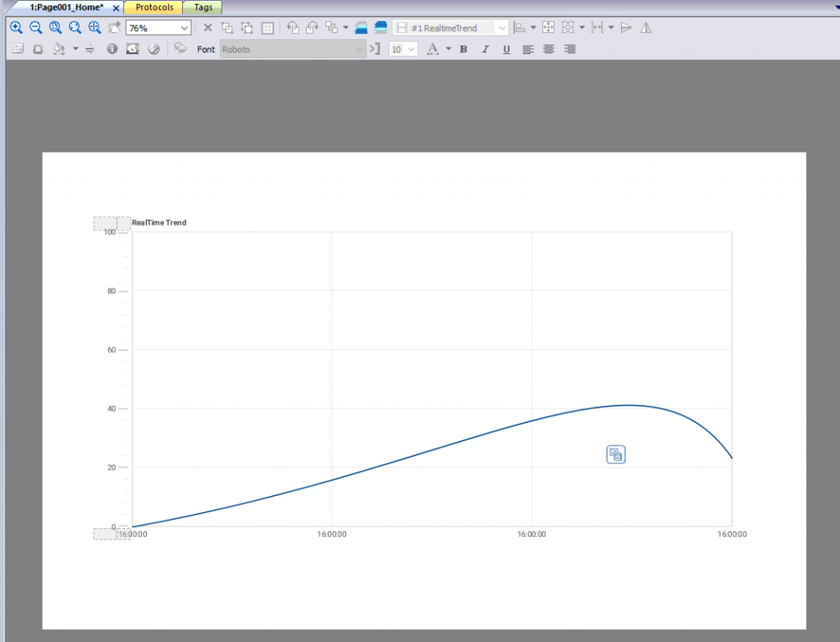Open the #1 RealtimeTrend object selector
Image resolution: width=840 pixels, height=642 pixels.
[x=450, y=28]
